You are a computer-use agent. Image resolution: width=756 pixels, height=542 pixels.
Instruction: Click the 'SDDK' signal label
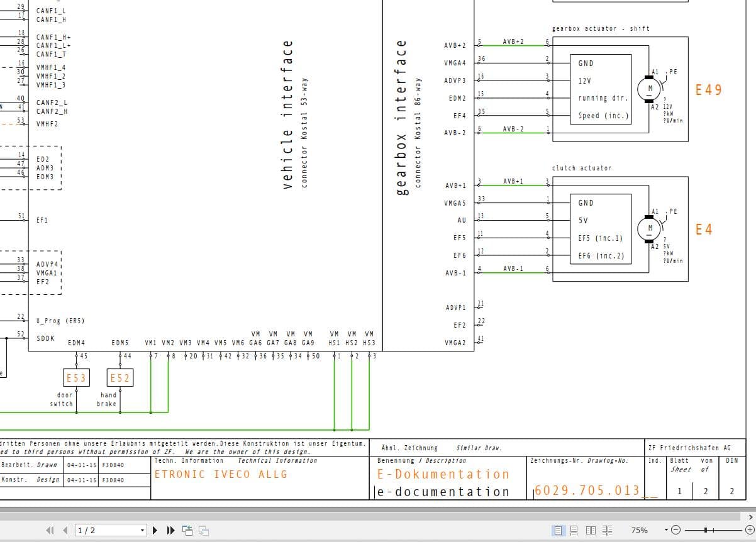(x=45, y=338)
